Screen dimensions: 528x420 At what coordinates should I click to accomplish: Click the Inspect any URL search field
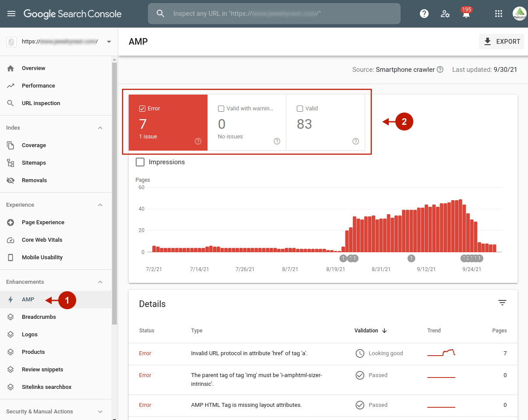tap(275, 14)
